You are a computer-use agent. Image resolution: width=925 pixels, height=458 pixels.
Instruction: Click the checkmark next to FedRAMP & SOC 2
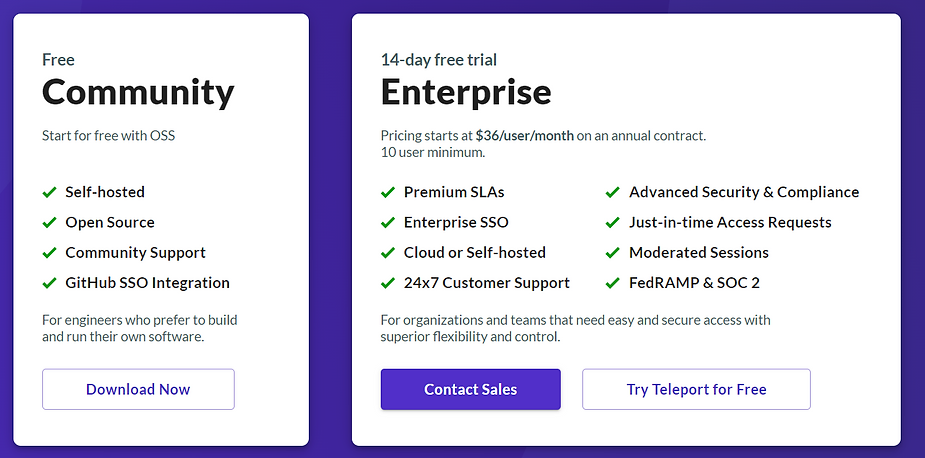point(612,283)
